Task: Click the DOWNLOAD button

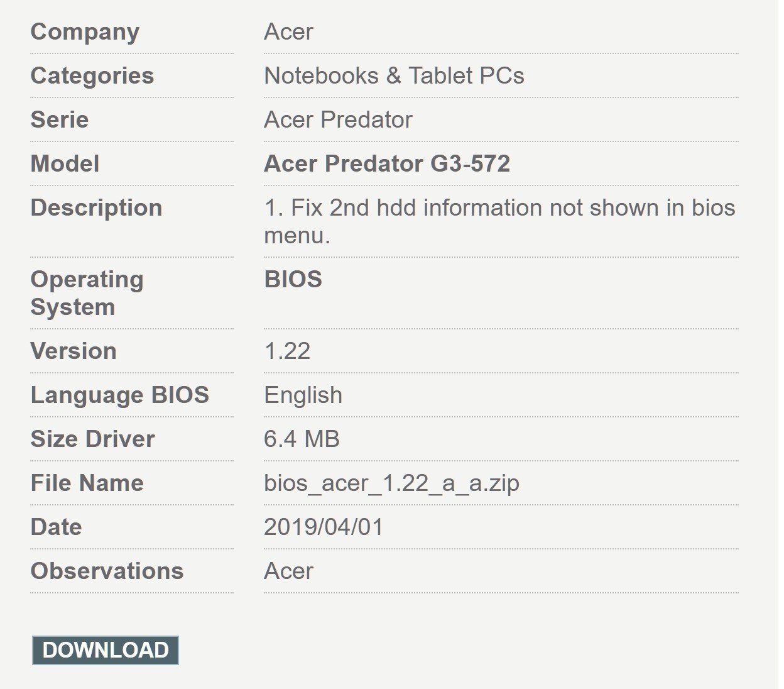Action: [x=106, y=650]
